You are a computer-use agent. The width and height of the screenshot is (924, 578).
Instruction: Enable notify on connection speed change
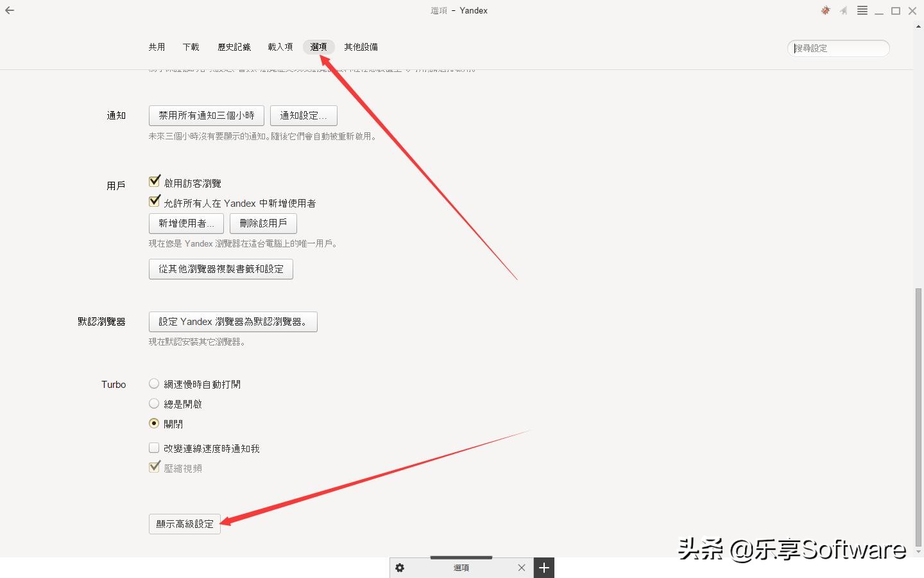pos(154,448)
